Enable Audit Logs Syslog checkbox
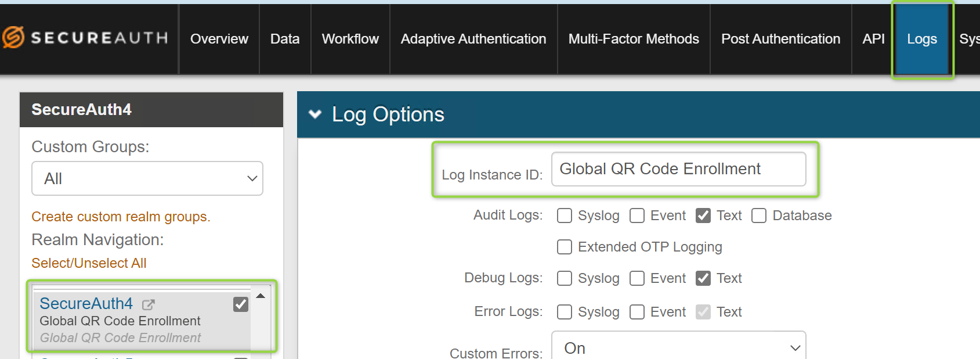980x359 pixels. (x=565, y=216)
